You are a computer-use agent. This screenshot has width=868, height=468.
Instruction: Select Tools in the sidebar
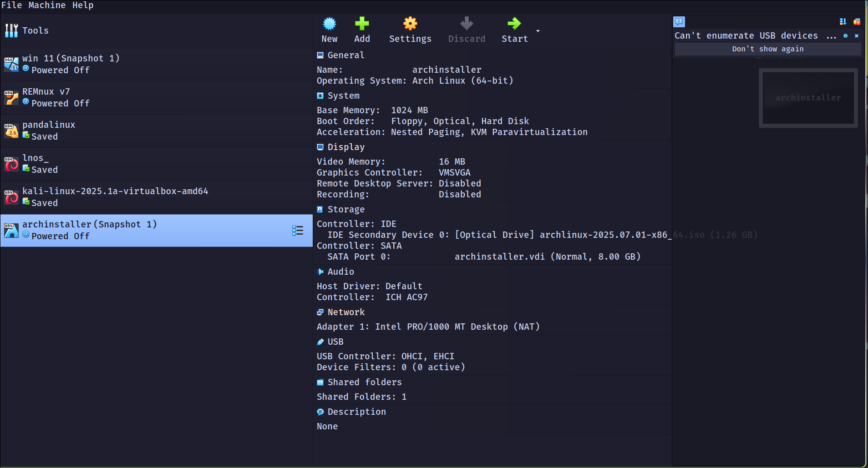point(156,30)
